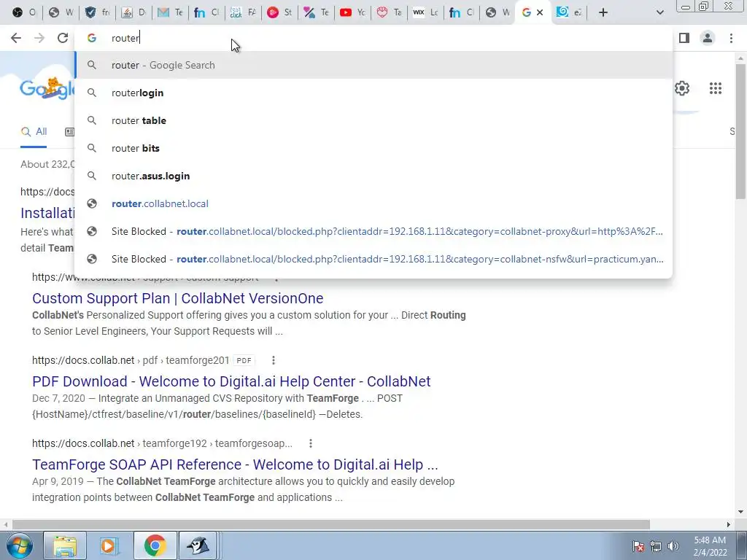Image resolution: width=747 pixels, height=560 pixels.
Task: Open the Chrome three-dot menu
Action: coord(731,38)
